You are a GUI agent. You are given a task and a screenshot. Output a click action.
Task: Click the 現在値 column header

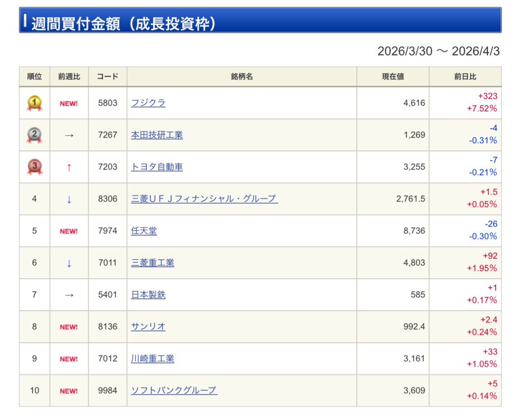(x=393, y=77)
